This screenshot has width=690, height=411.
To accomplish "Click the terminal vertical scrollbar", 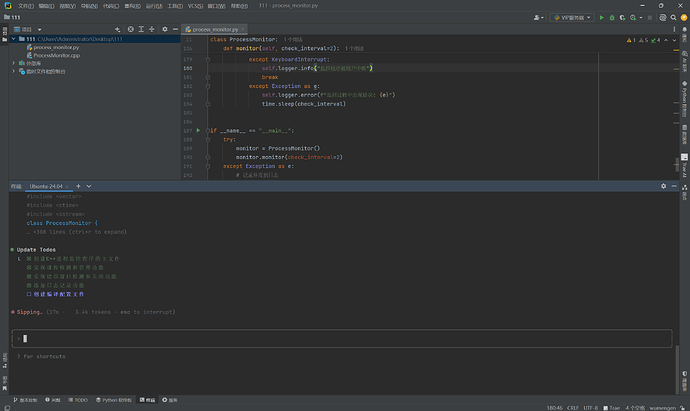I will [x=677, y=370].
